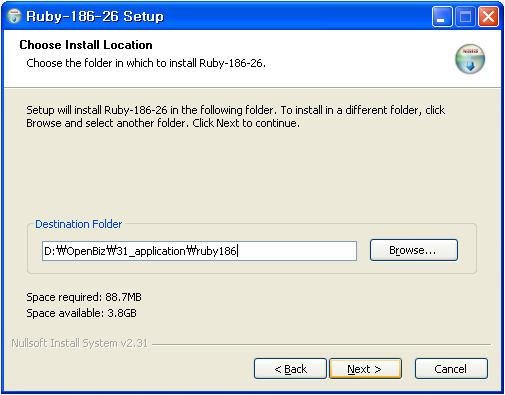Cancel the Ruby setup
This screenshot has width=505, height=395.
[451, 369]
